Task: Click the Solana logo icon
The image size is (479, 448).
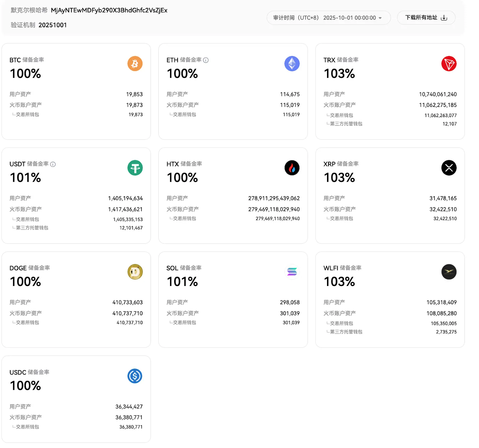Action: pos(292,272)
